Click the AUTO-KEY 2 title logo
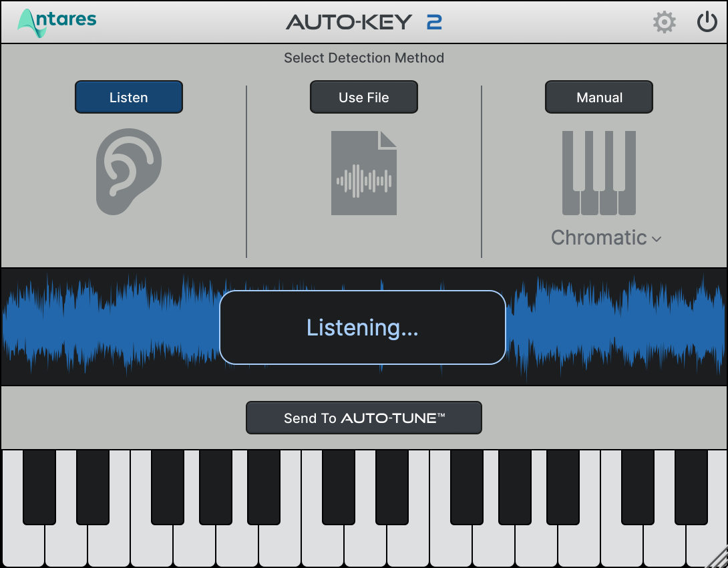The image size is (728, 568). coord(364,21)
